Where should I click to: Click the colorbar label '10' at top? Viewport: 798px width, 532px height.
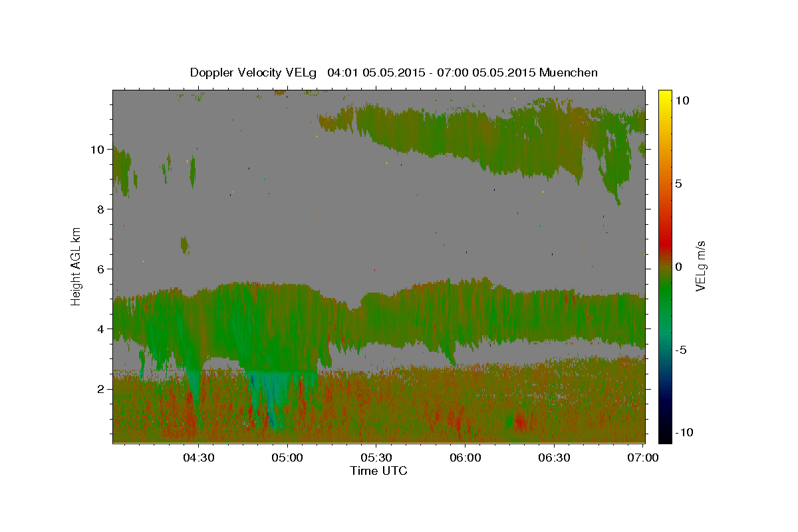click(x=682, y=100)
